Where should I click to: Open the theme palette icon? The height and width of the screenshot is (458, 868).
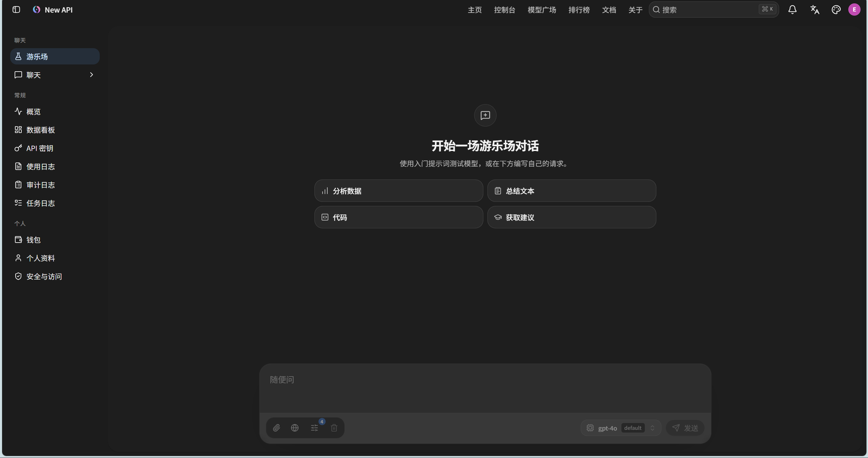(x=836, y=10)
